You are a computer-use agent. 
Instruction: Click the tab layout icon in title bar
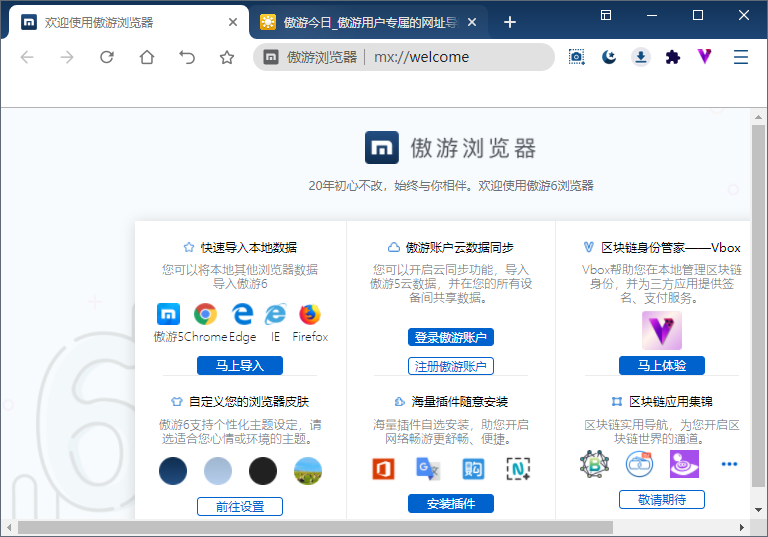[x=606, y=15]
